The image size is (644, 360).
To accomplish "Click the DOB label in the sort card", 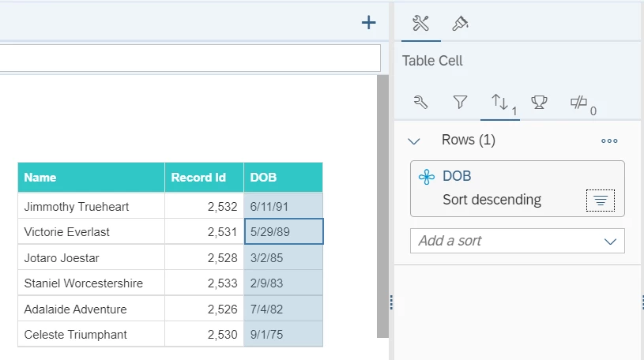I will pos(457,177).
